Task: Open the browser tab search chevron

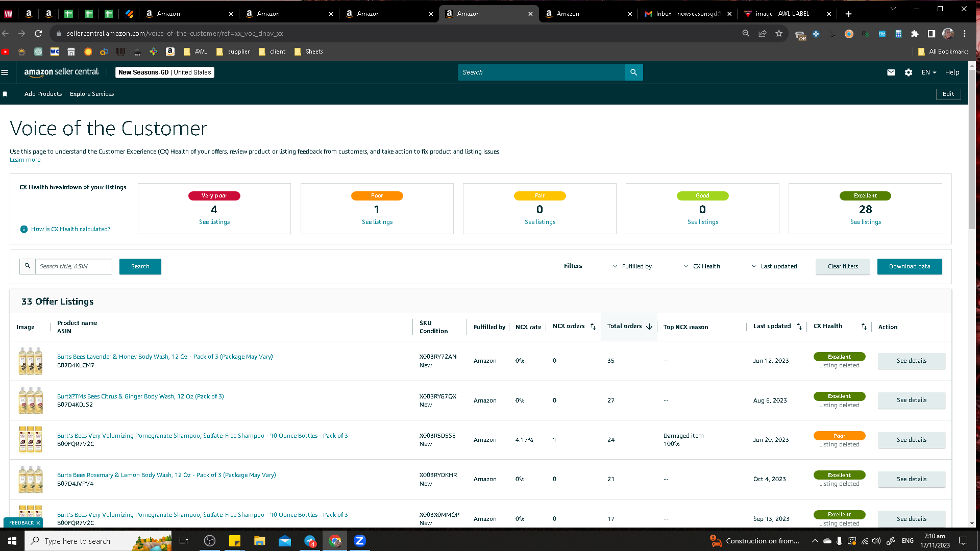Action: pos(893,9)
